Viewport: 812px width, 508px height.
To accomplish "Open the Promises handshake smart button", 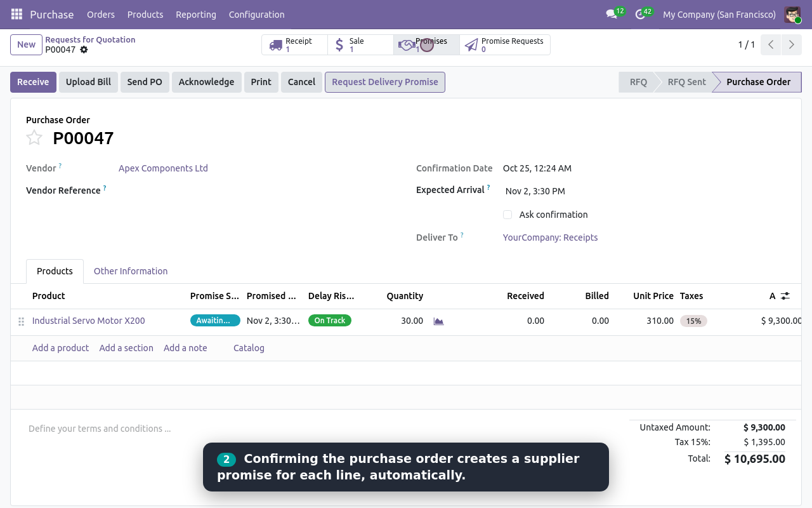I will [x=426, y=45].
